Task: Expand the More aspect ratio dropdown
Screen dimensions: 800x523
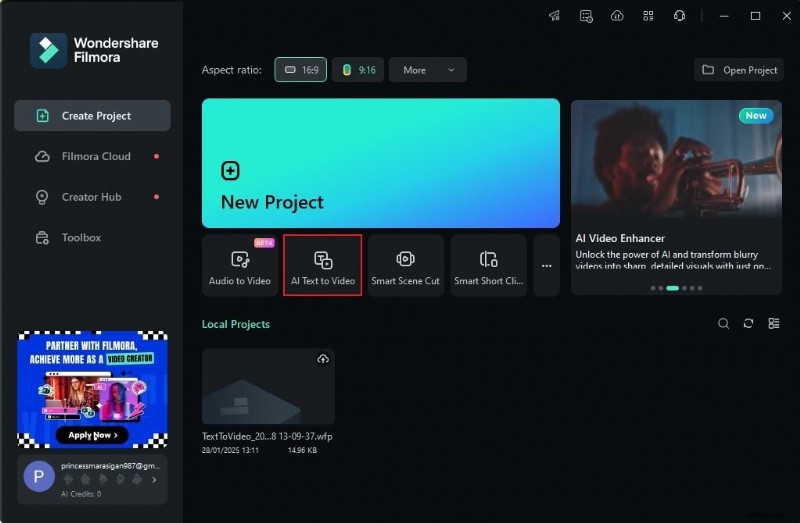Action: click(427, 70)
